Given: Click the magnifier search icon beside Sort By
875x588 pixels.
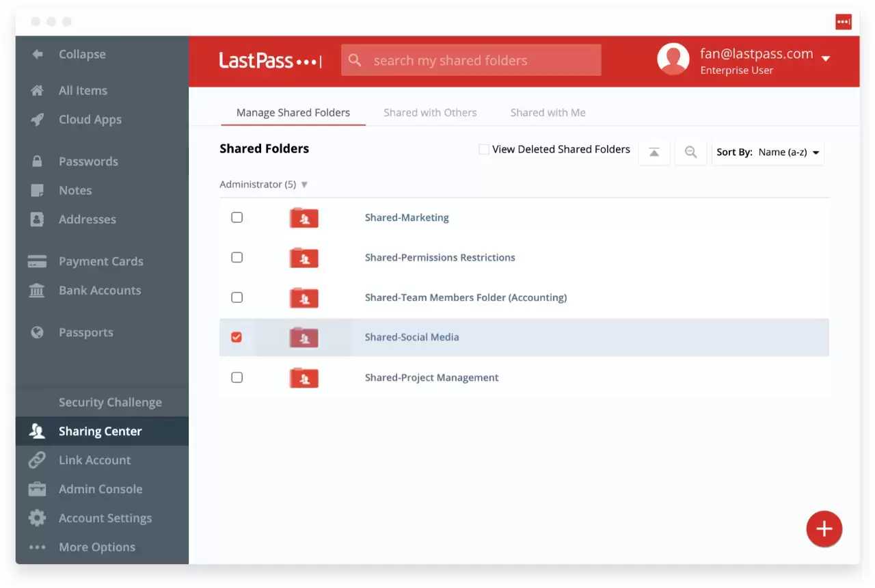Looking at the screenshot, I should (x=690, y=152).
